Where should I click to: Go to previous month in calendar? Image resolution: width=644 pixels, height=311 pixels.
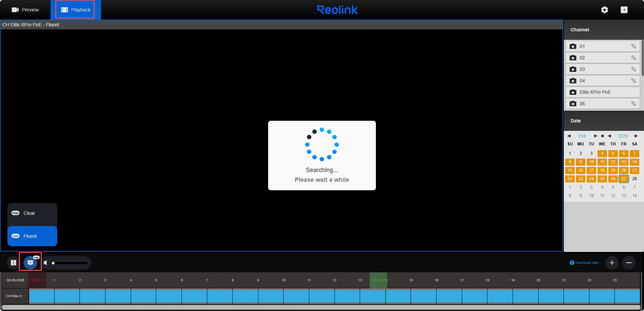point(569,136)
